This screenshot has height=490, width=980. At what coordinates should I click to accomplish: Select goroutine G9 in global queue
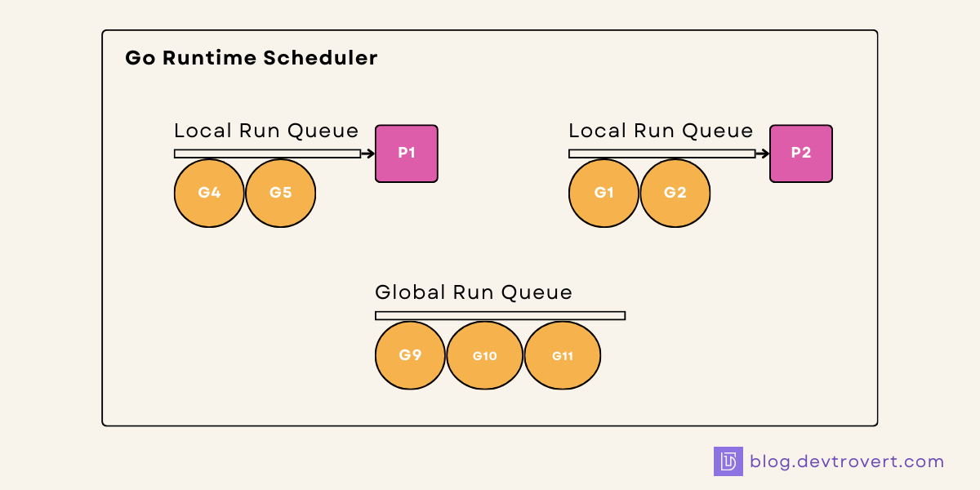coord(410,354)
